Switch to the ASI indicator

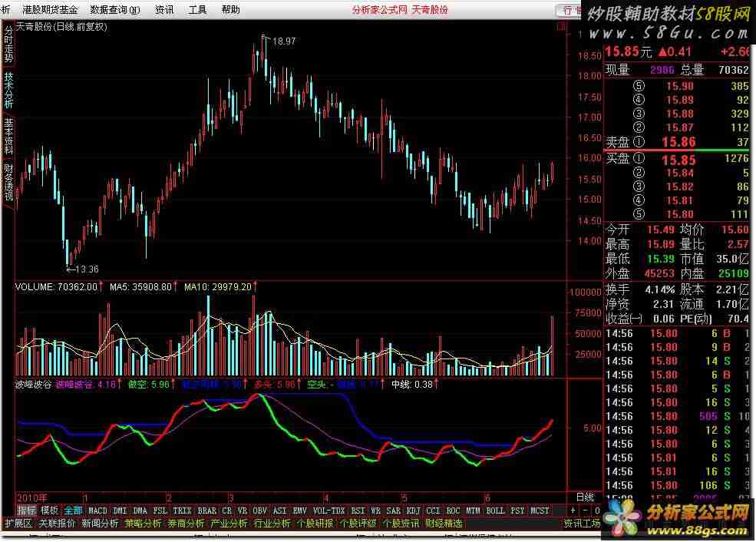279,511
